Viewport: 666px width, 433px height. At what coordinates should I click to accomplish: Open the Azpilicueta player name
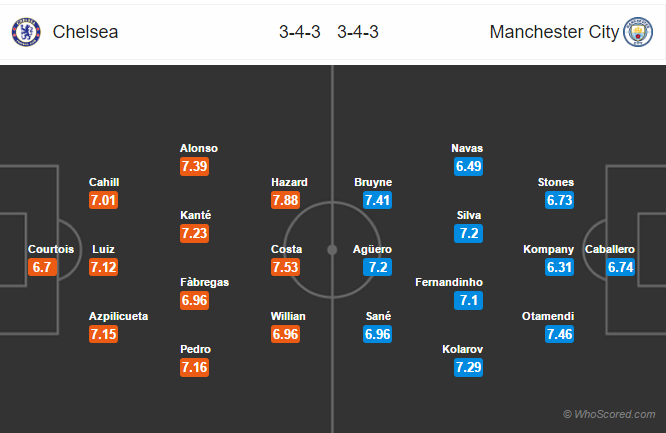pyautogui.click(x=119, y=316)
